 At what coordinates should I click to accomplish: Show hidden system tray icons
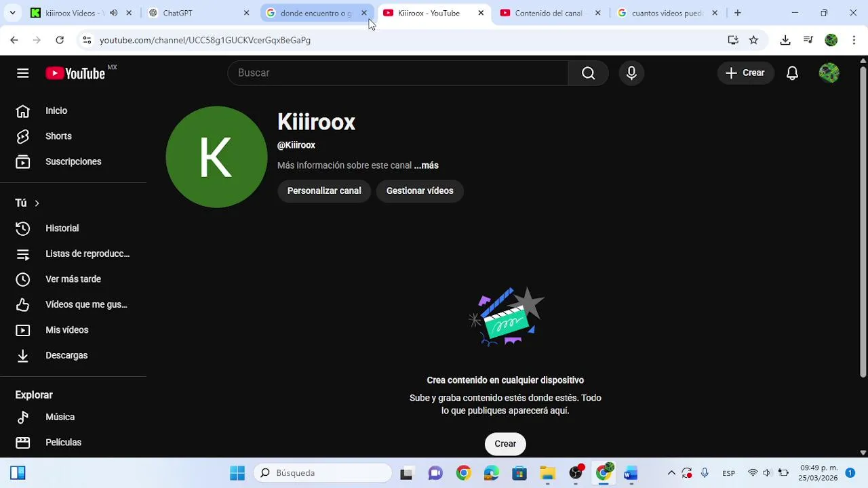671,473
